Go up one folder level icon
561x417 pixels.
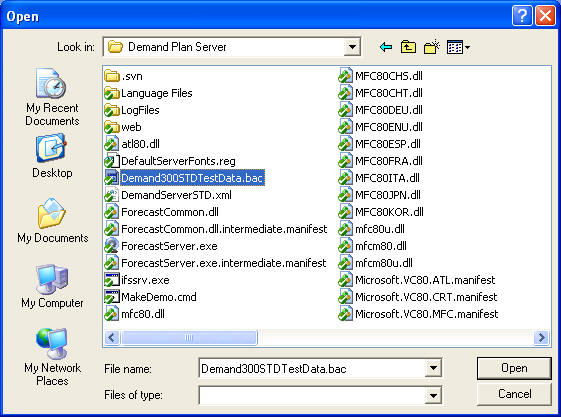click(408, 47)
